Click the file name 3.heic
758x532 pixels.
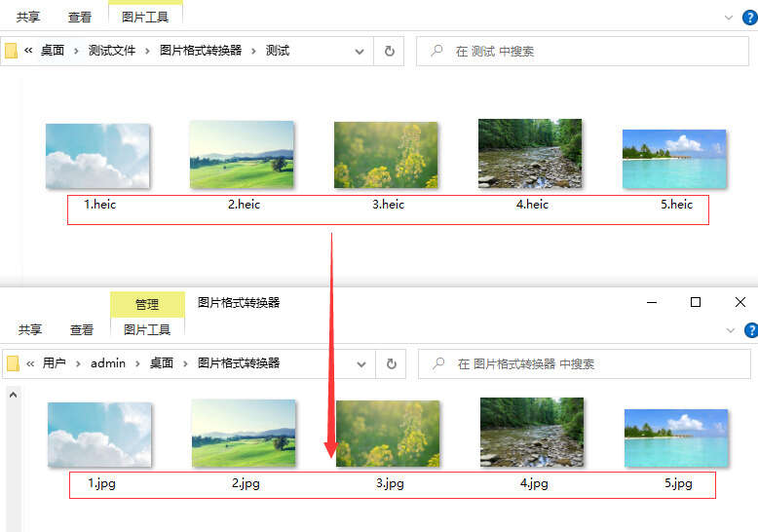pyautogui.click(x=388, y=205)
